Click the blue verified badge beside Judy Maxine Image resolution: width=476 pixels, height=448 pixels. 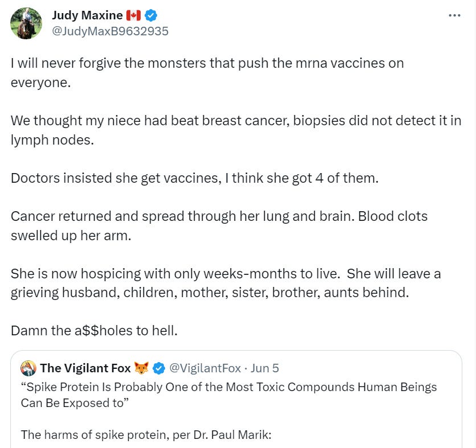pos(151,15)
